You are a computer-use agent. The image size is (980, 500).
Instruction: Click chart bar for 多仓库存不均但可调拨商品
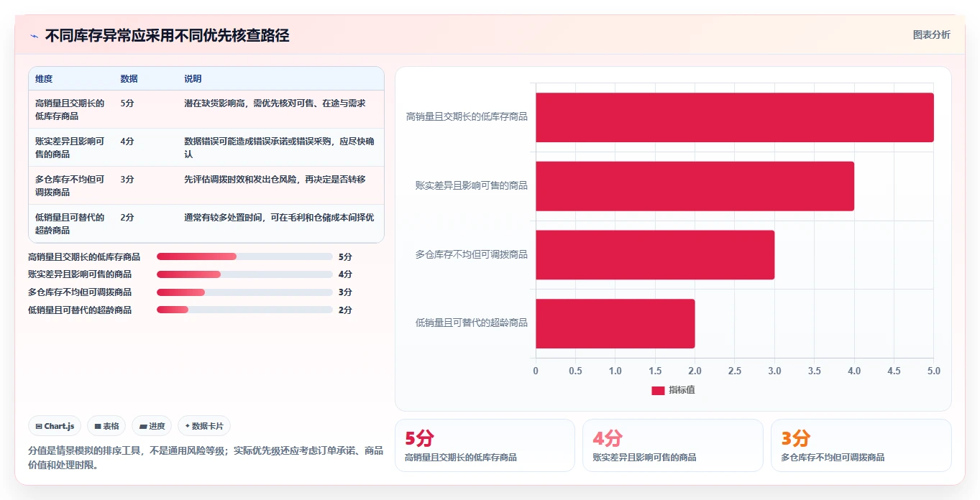click(x=655, y=254)
